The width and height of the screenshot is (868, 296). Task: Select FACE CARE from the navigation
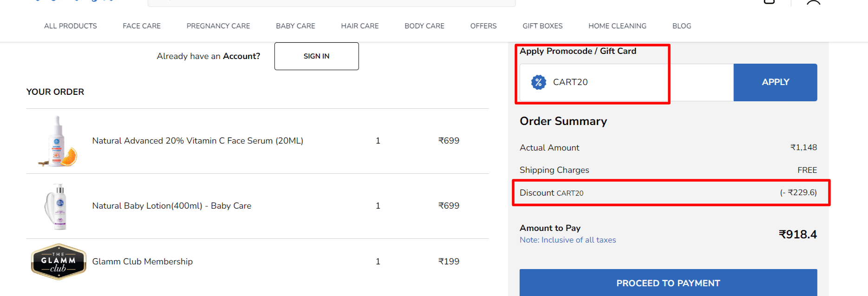(142, 26)
